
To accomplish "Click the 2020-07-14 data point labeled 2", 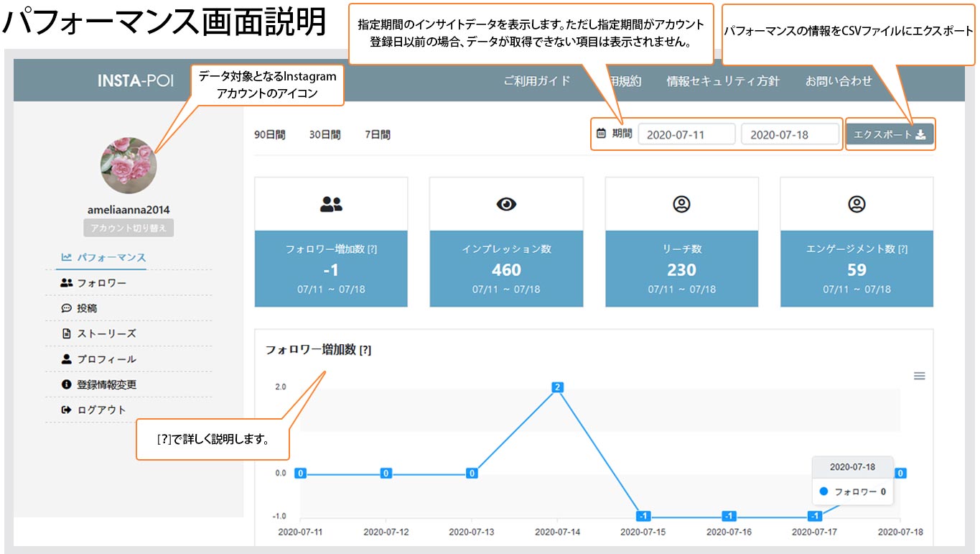I will click(556, 387).
